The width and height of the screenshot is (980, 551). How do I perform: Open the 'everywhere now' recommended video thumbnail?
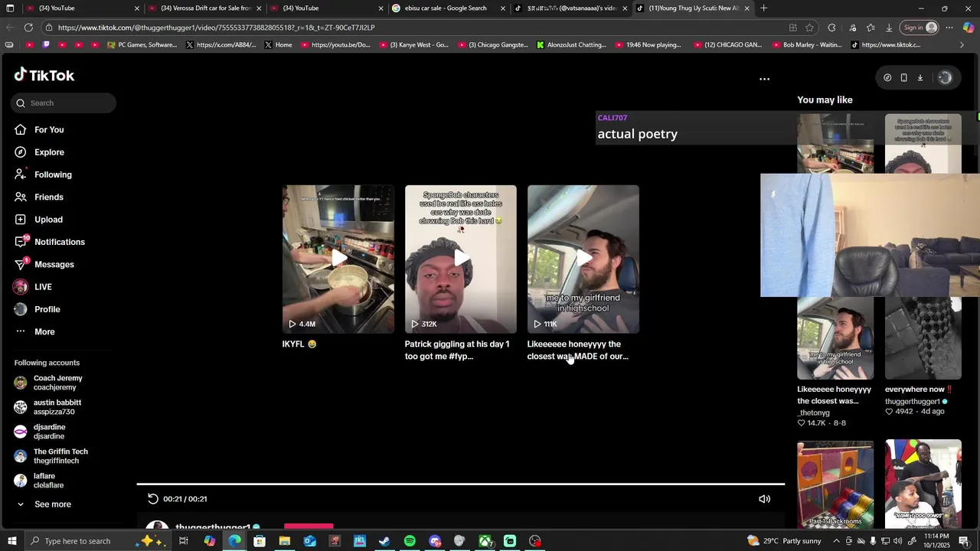[923, 338]
